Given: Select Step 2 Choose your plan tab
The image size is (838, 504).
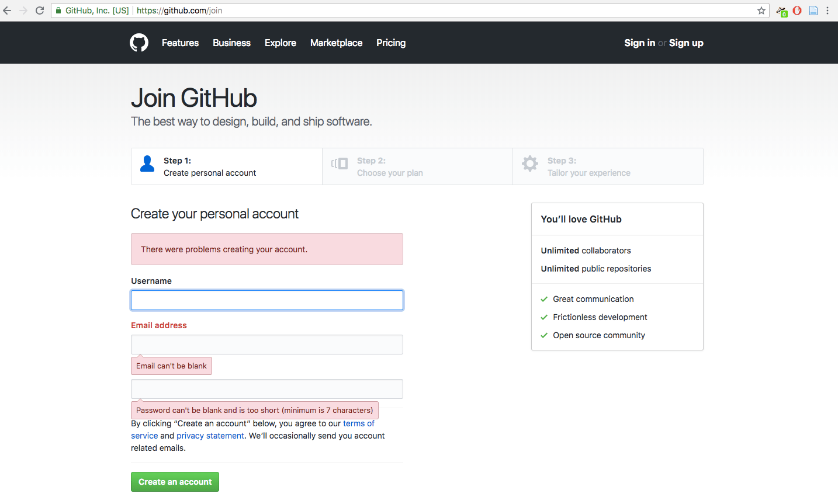Looking at the screenshot, I should click(417, 166).
